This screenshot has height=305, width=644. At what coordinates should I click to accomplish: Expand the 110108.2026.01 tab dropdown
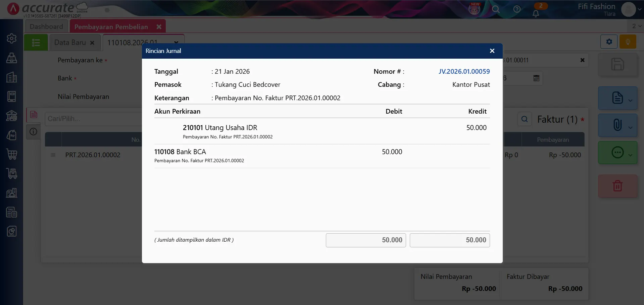coord(176,43)
